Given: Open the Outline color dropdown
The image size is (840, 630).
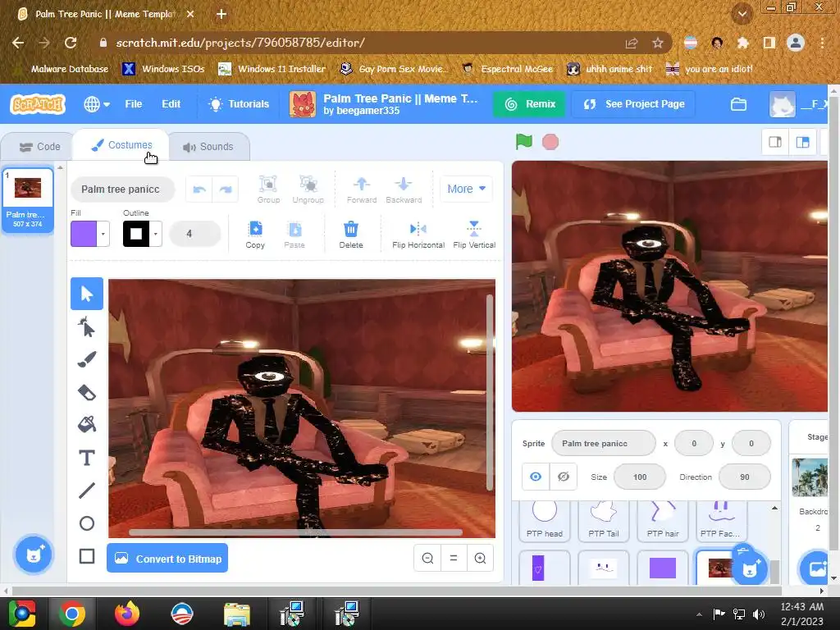Looking at the screenshot, I should [x=155, y=234].
